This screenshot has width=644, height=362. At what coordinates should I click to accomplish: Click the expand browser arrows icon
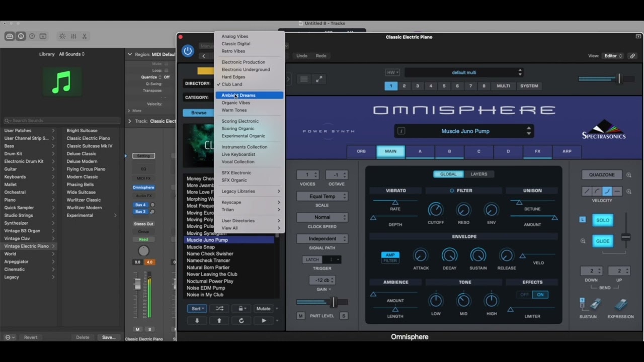coord(319,79)
